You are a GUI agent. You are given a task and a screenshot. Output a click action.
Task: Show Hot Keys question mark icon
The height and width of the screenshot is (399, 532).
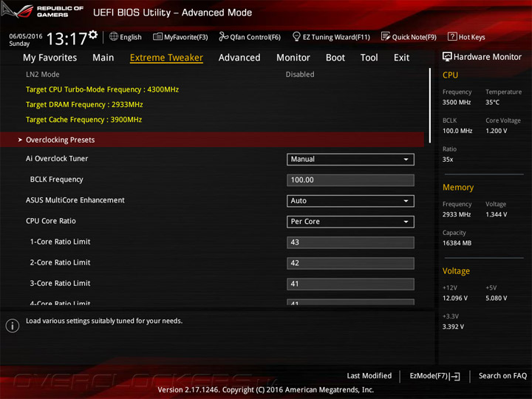452,36
